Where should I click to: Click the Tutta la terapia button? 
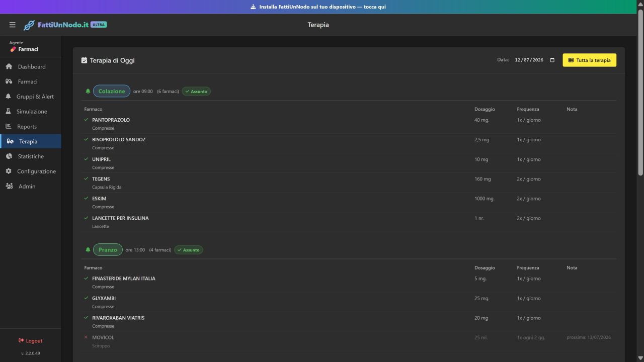[x=589, y=60]
